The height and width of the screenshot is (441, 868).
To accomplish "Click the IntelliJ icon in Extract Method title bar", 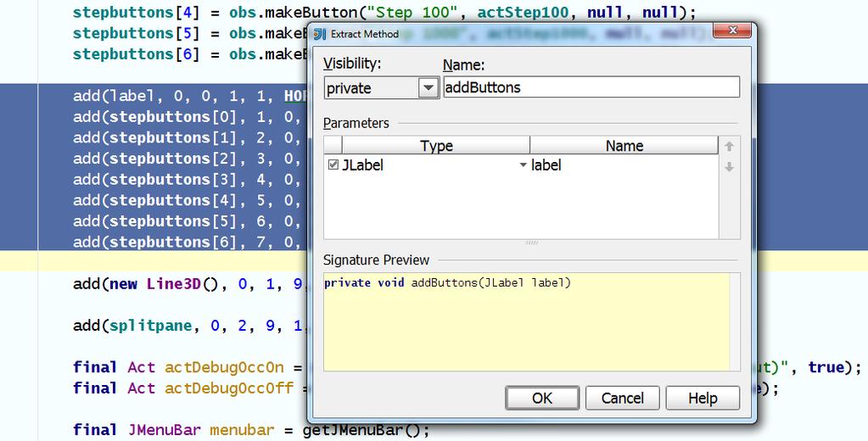I will pos(320,34).
